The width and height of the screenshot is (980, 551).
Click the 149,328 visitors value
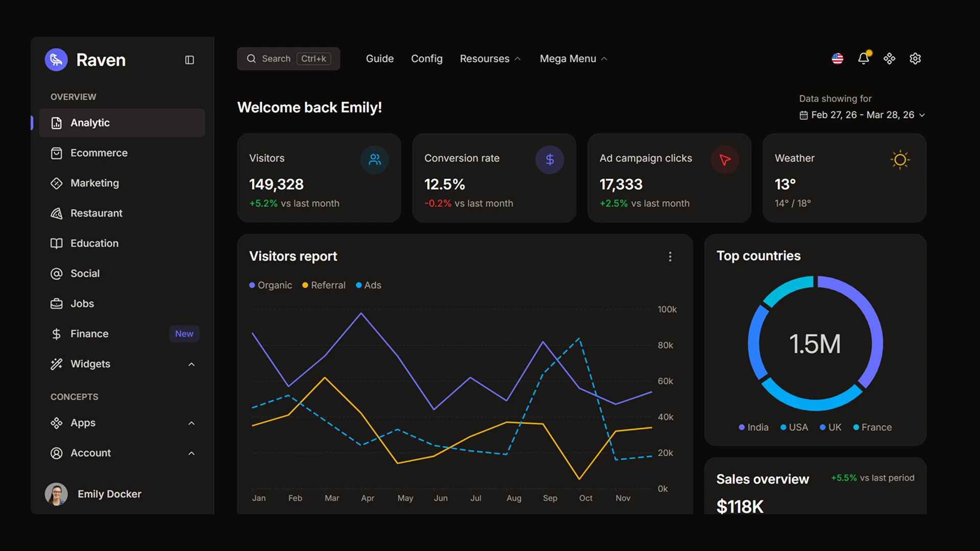click(x=276, y=184)
